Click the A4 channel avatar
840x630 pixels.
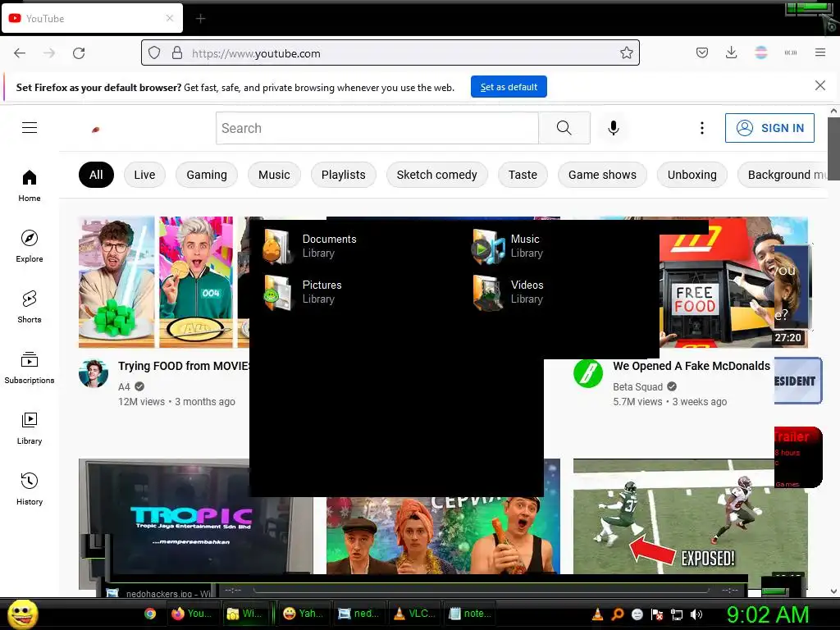click(94, 373)
